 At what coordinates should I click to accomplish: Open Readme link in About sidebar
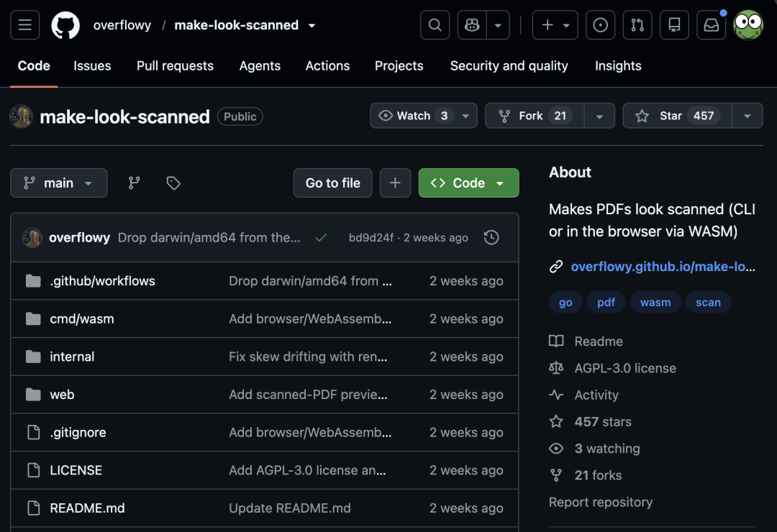[x=599, y=341]
